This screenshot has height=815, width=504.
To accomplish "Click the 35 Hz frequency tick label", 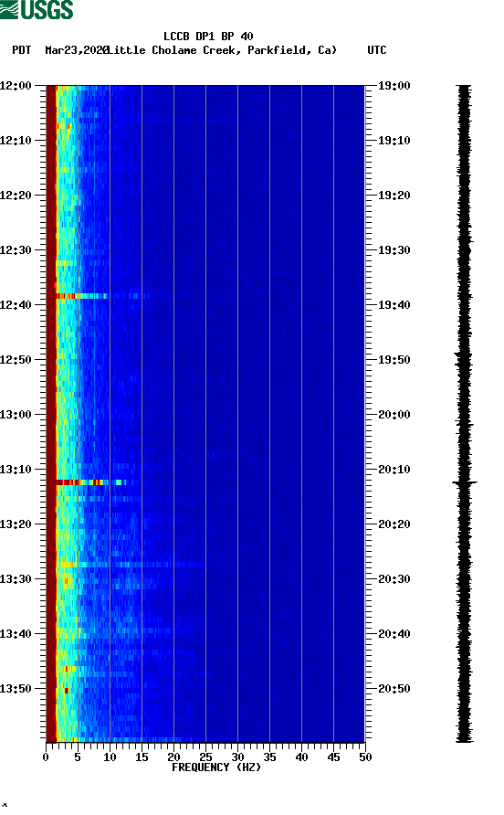I will tap(269, 757).
